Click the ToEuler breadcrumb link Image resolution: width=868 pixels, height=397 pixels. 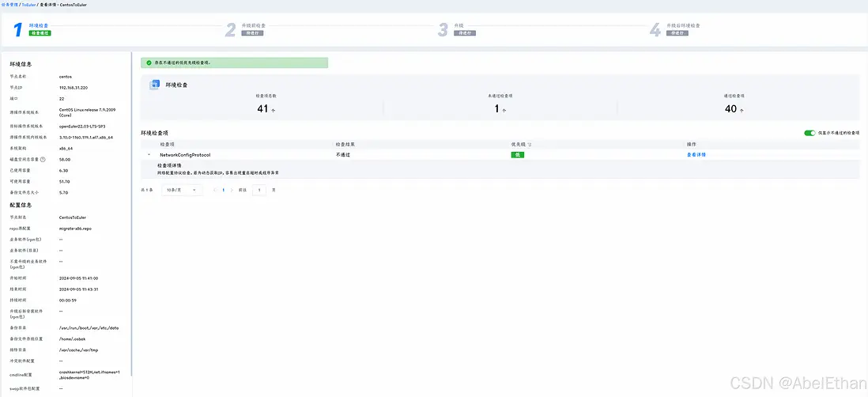30,4
